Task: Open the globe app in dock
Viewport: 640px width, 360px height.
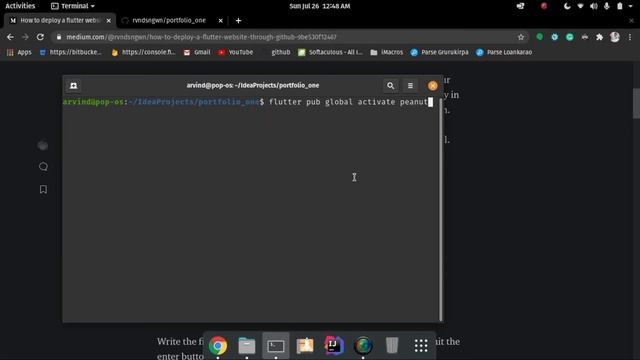Action: coord(363,346)
